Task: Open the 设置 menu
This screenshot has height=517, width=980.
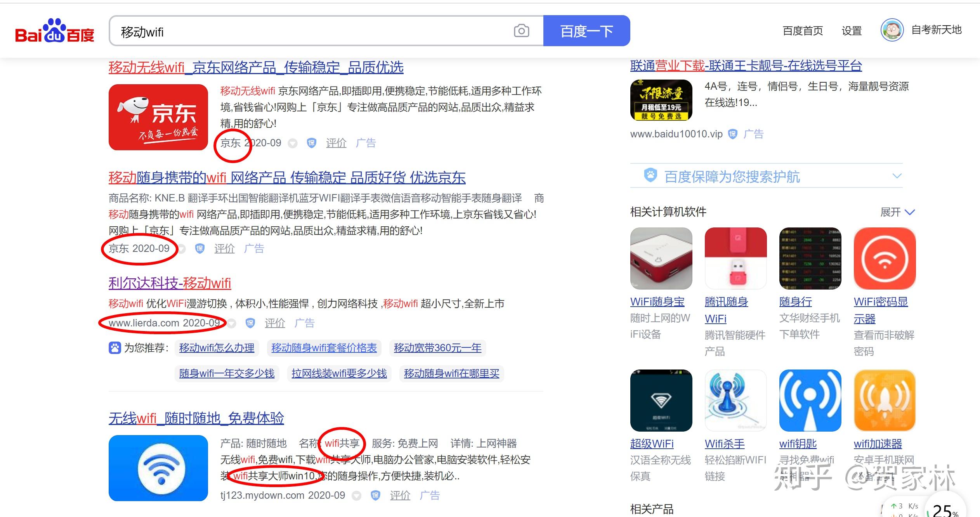Action: pos(852,31)
